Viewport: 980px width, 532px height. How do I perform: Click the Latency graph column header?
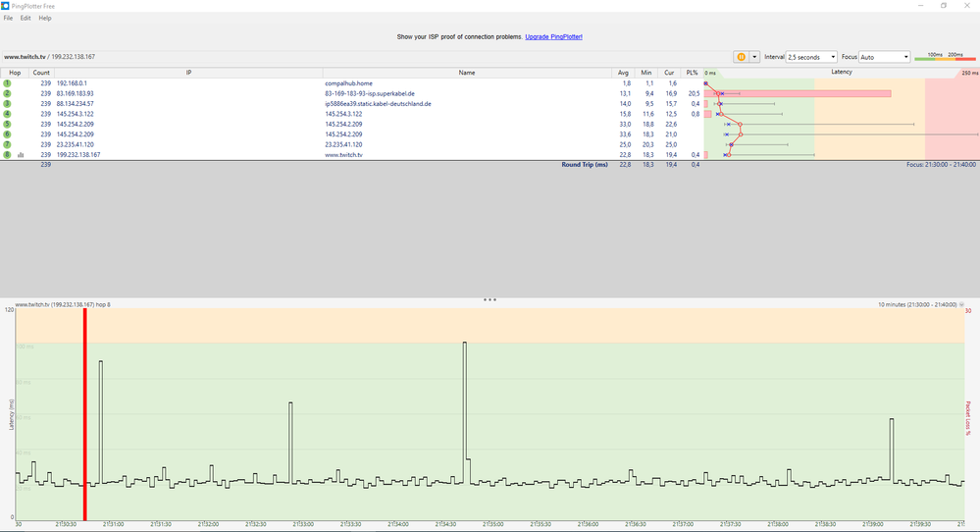842,72
